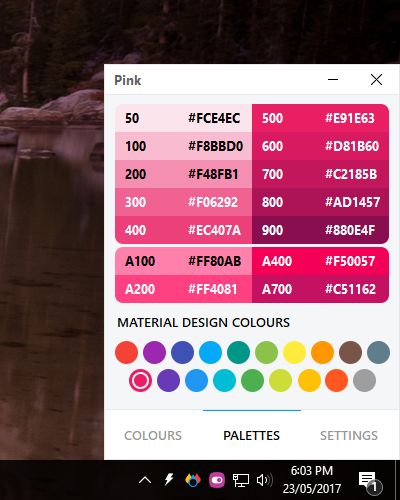Click the 900 shade row #880E4F
The height and width of the screenshot is (500, 400).
tap(320, 230)
